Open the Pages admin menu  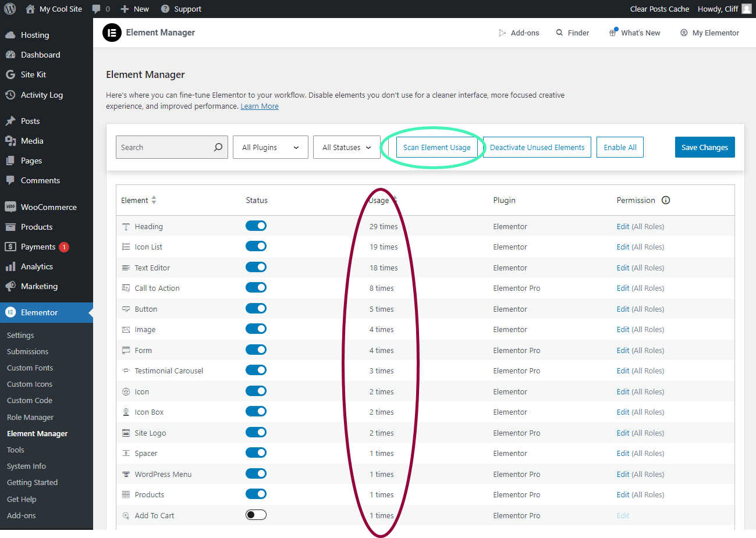pyautogui.click(x=31, y=161)
